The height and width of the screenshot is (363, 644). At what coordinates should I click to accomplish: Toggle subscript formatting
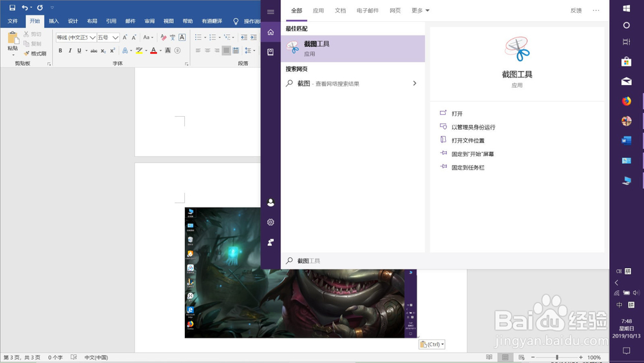click(x=103, y=50)
